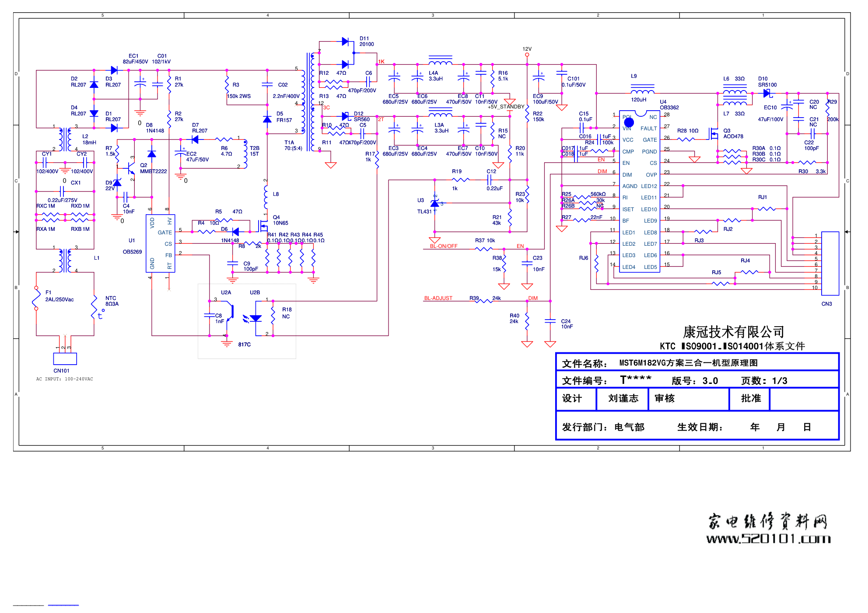The height and width of the screenshot is (613, 868).
Task: Click the NTC thermistor label
Action: pyautogui.click(x=111, y=298)
